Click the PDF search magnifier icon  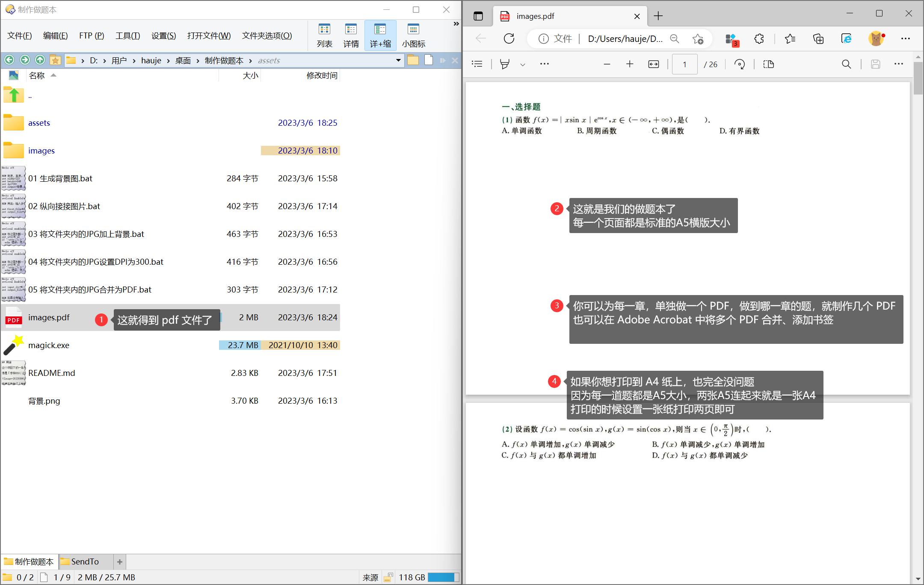(846, 64)
